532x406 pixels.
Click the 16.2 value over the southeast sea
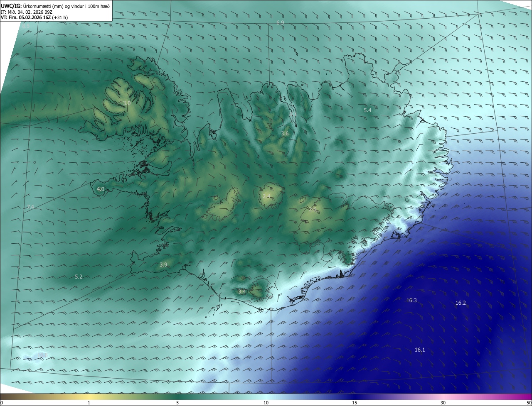click(461, 303)
